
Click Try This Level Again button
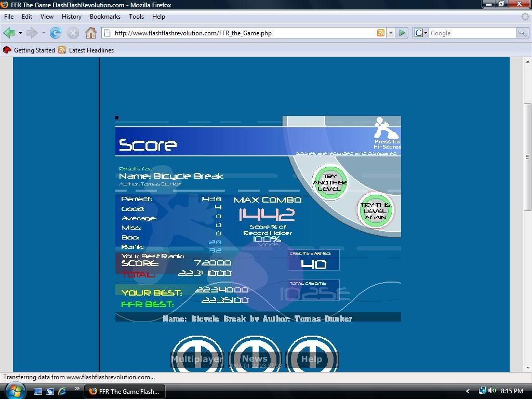[375, 211]
